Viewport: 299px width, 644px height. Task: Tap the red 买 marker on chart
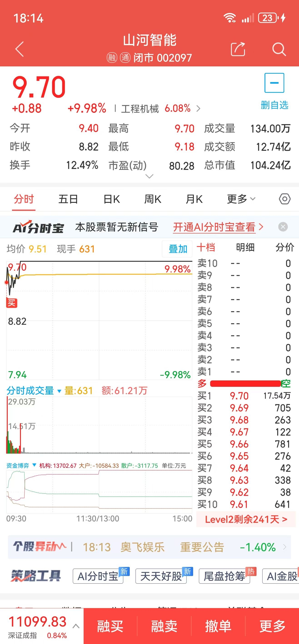(12, 303)
